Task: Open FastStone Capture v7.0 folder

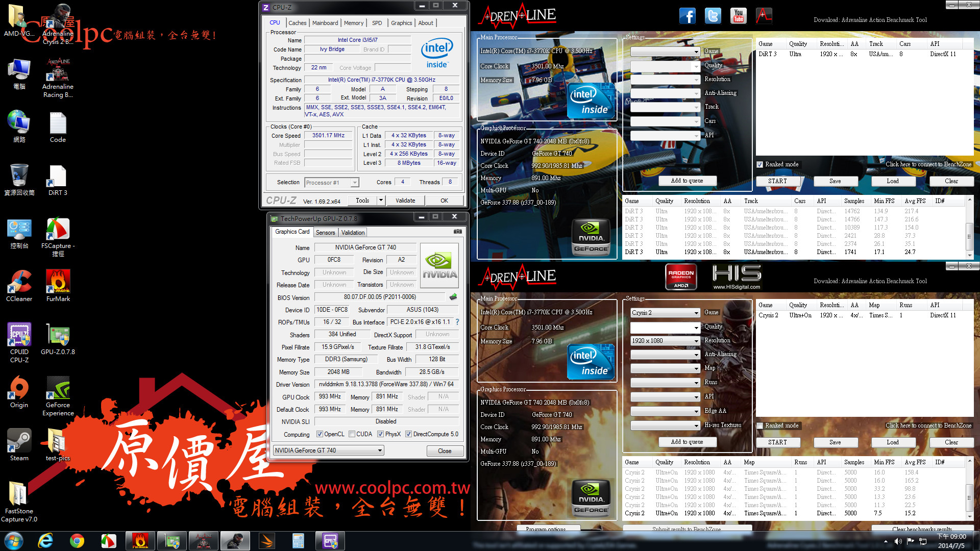Action: tap(19, 502)
